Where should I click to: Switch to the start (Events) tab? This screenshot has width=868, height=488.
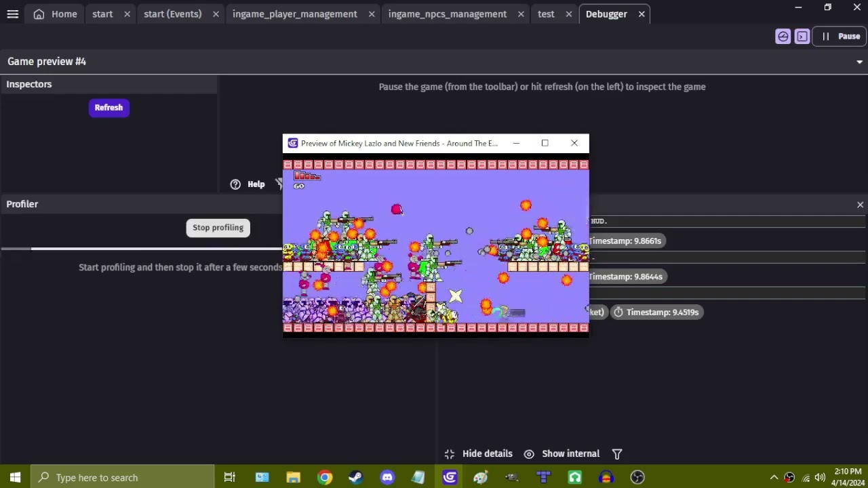point(173,14)
